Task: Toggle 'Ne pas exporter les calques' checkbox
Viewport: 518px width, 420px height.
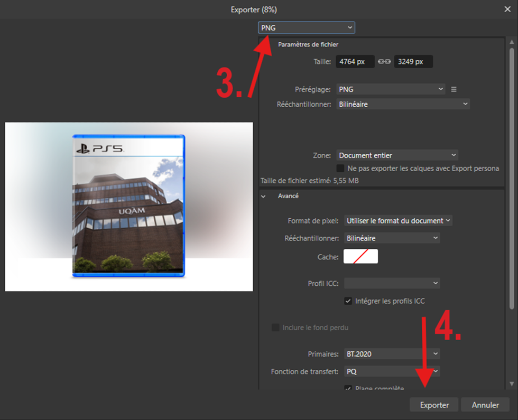Action: 341,169
